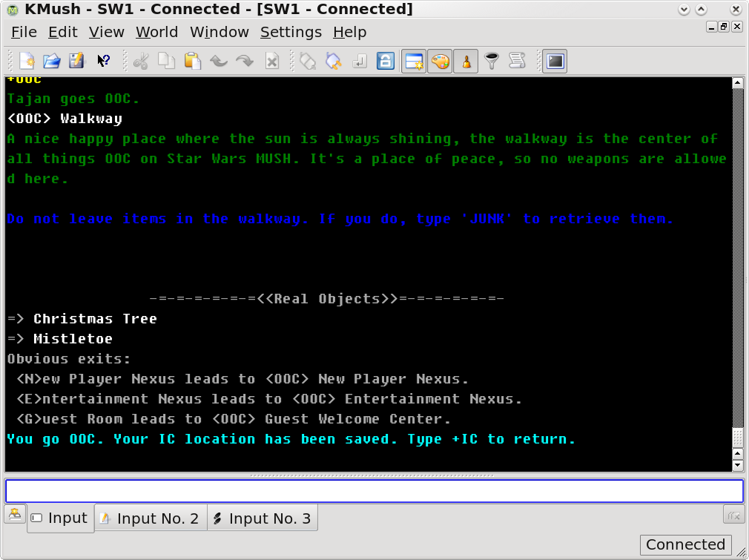Click the 'Obvious exits:' text
Viewport: 749px width, 560px height.
(x=69, y=359)
